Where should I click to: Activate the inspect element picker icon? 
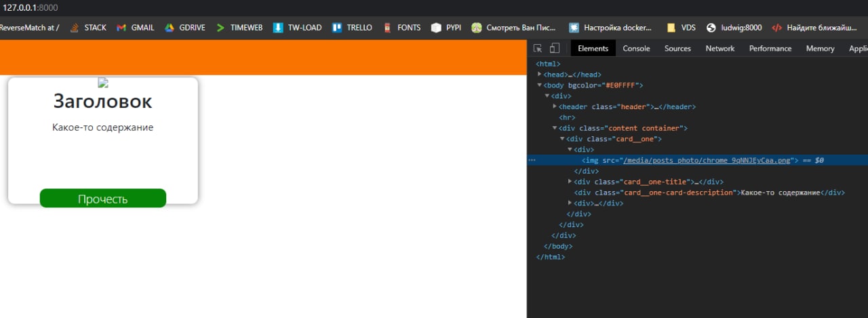coord(538,48)
